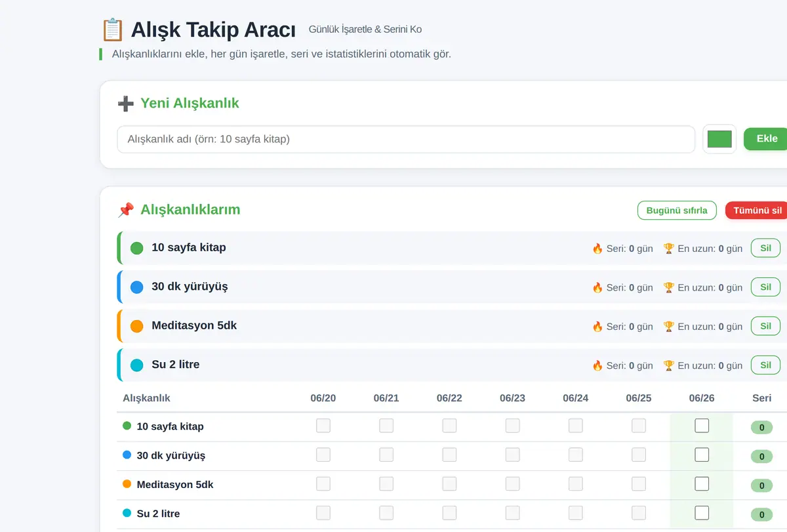Image resolution: width=787 pixels, height=532 pixels.
Task: Click the 06/20 column header
Action: pyautogui.click(x=323, y=398)
